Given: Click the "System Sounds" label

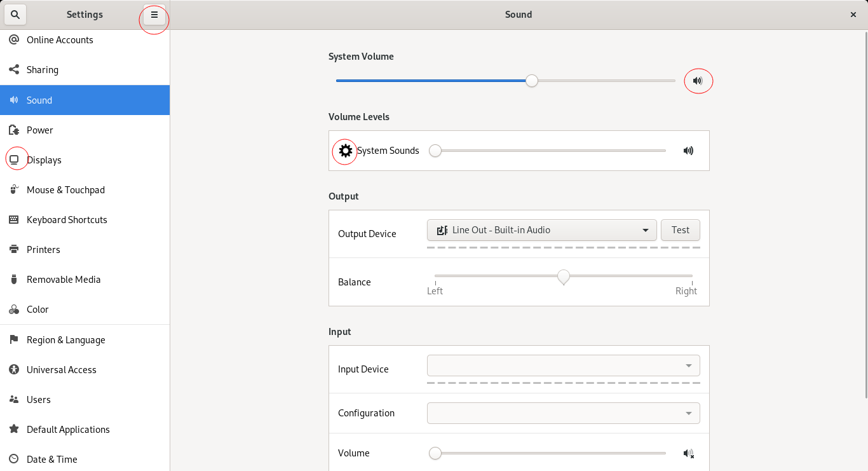Looking at the screenshot, I should pos(388,151).
